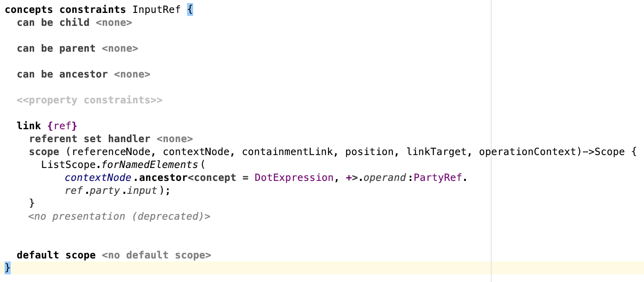
Task: Select the <no presentation (deprecated)> placeholder
Action: (x=119, y=217)
